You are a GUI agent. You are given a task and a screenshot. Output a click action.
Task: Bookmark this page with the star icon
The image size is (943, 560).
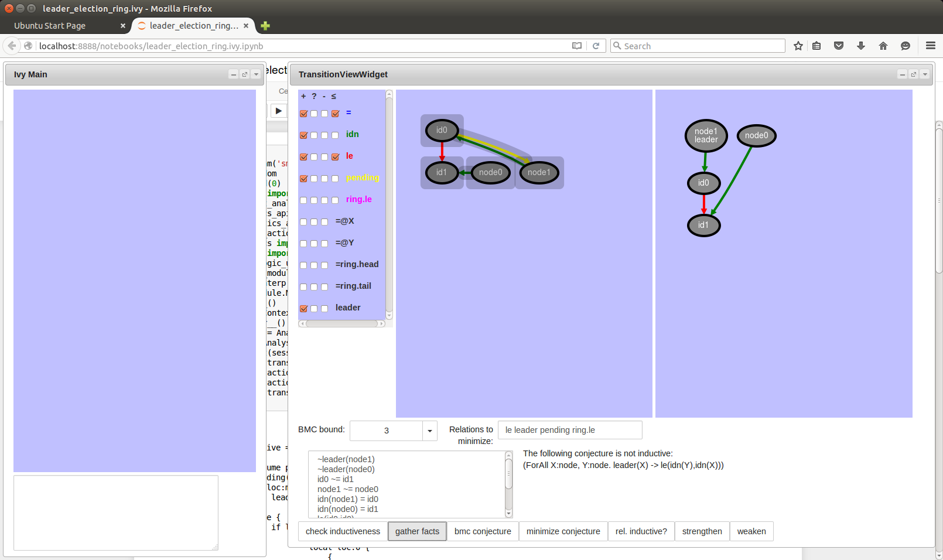[x=798, y=46]
